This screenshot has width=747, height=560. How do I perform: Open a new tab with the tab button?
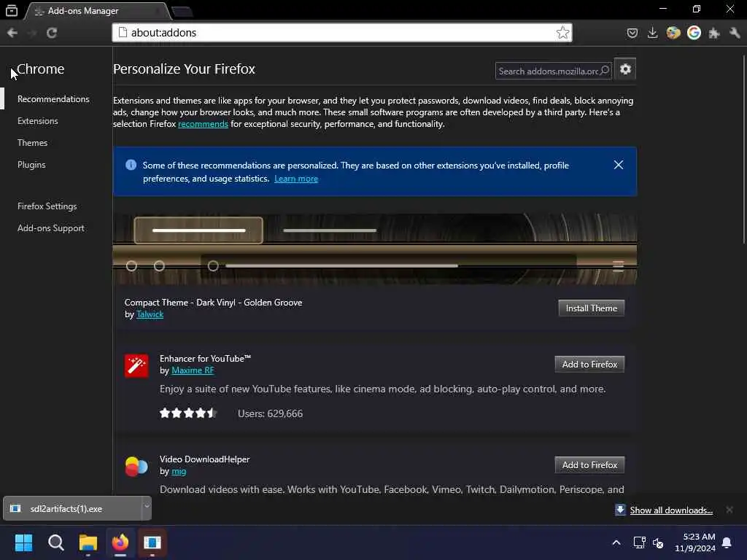(182, 12)
